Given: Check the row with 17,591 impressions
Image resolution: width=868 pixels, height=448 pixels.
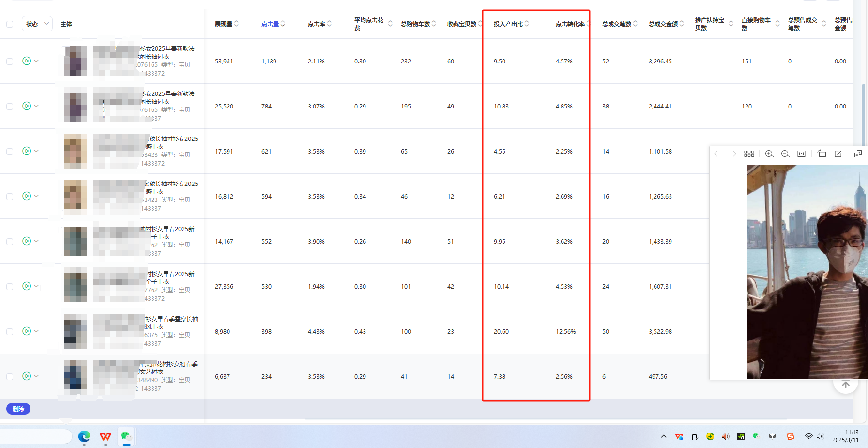Looking at the screenshot, I should pos(10,152).
